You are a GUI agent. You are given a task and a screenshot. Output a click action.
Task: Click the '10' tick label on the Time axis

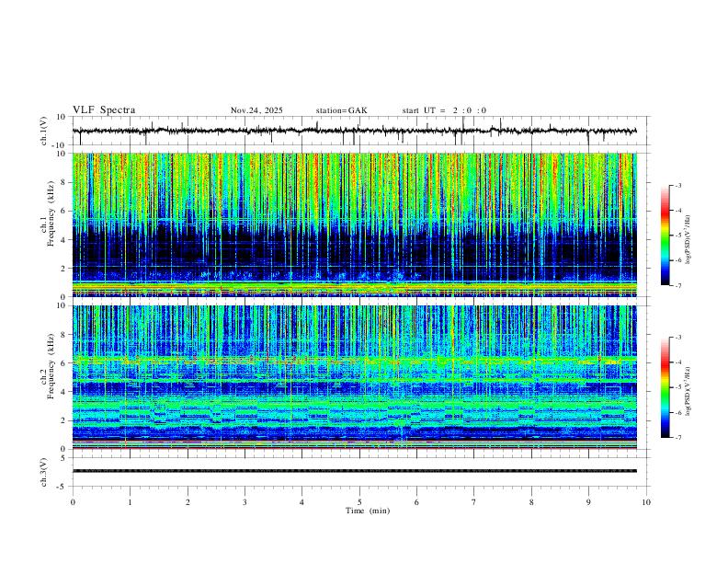[646, 502]
